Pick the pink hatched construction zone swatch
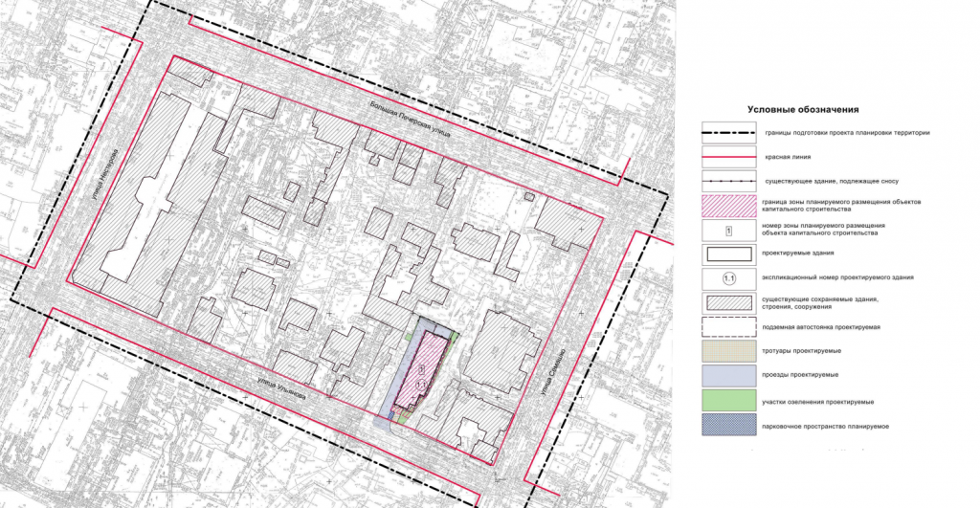Viewport: 980px width, 508px height. point(727,206)
